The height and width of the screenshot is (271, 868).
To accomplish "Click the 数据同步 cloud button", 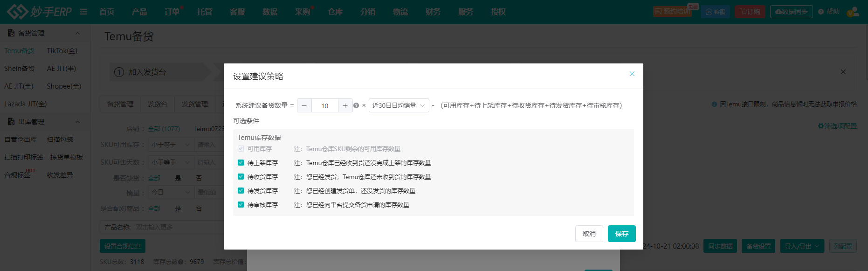I will [791, 12].
